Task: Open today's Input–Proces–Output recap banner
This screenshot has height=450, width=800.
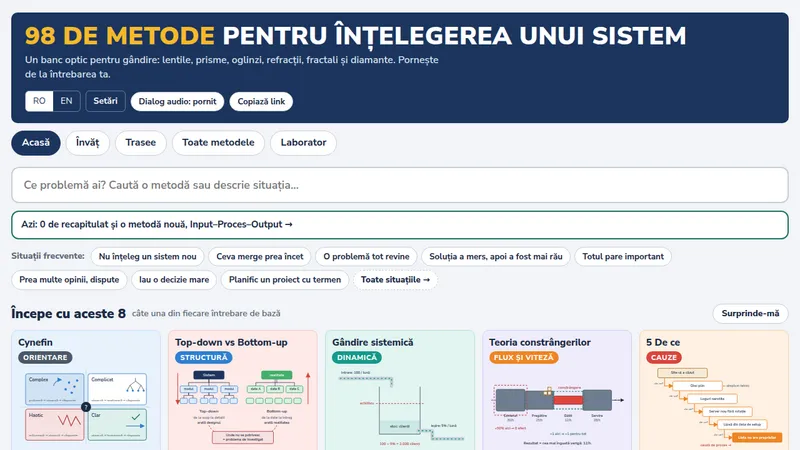Action: (400, 224)
